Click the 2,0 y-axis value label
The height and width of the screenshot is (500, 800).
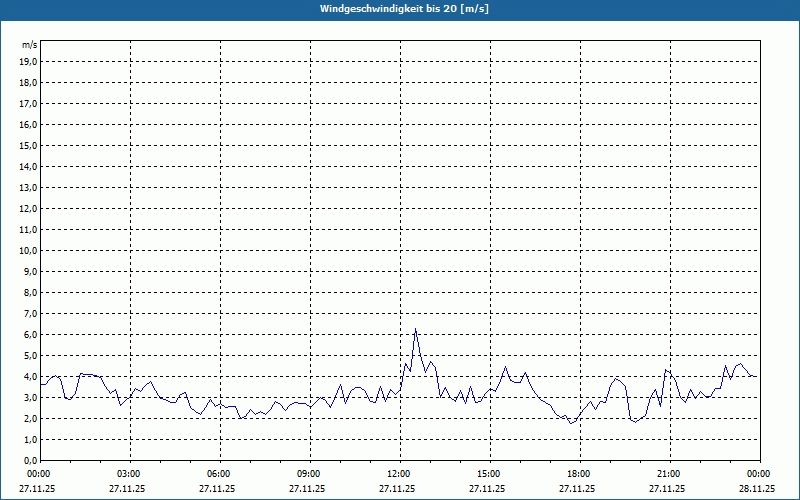30,418
